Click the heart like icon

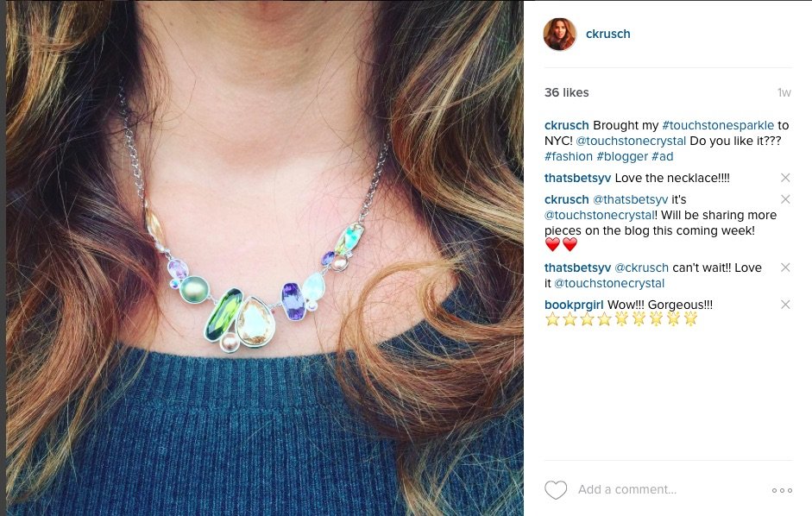point(556,490)
